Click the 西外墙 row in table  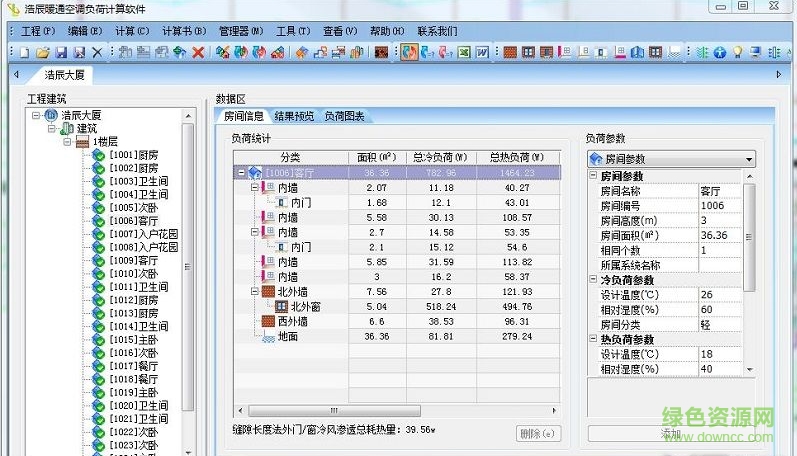397,322
